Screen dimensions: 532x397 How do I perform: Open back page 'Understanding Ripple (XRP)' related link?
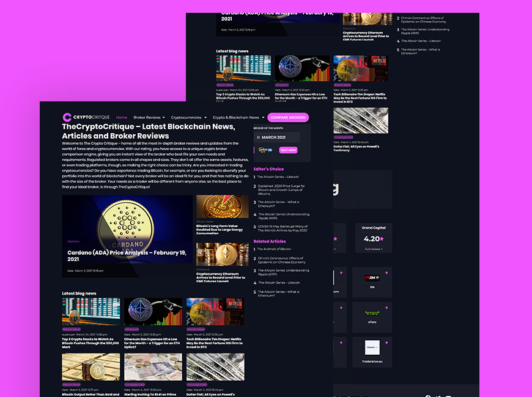425,31
